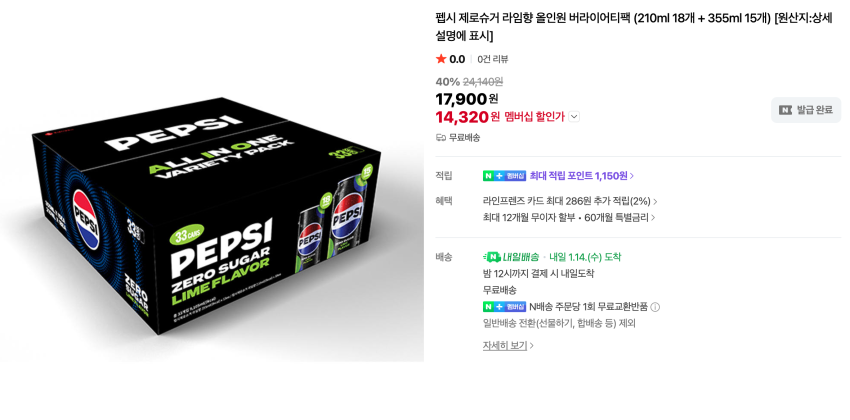
Task: Click the N배송 주문당 1회 무료교환반품 text
Action: pos(588,307)
